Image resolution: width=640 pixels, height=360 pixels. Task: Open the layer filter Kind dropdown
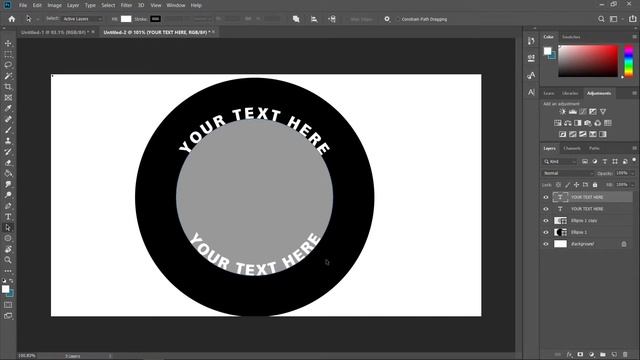pos(560,162)
